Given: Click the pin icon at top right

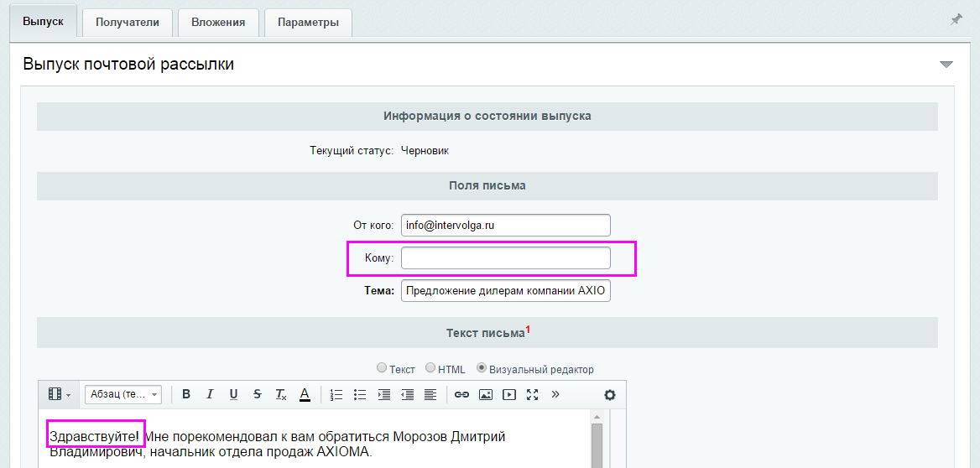Looking at the screenshot, I should click(956, 20).
